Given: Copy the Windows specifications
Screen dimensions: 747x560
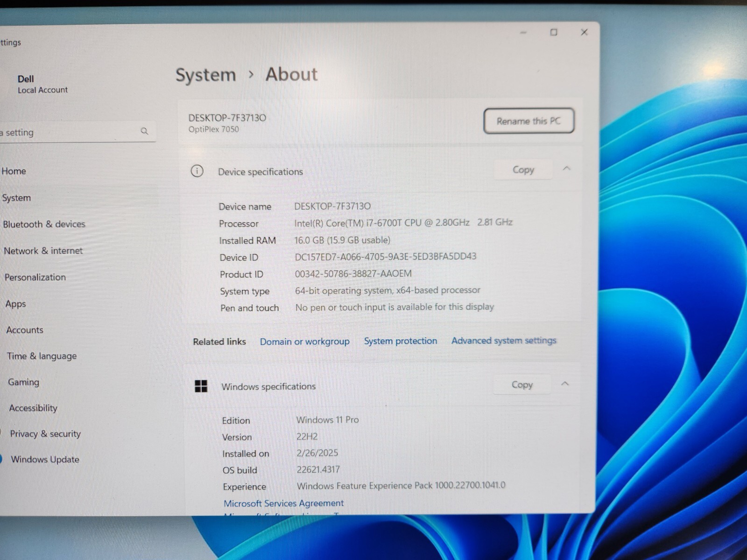Looking at the screenshot, I should [x=522, y=385].
